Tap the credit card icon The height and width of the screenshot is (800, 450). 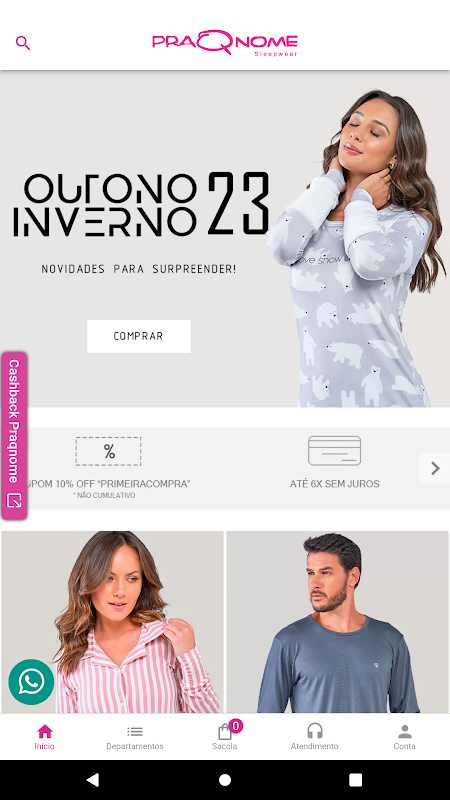click(335, 451)
